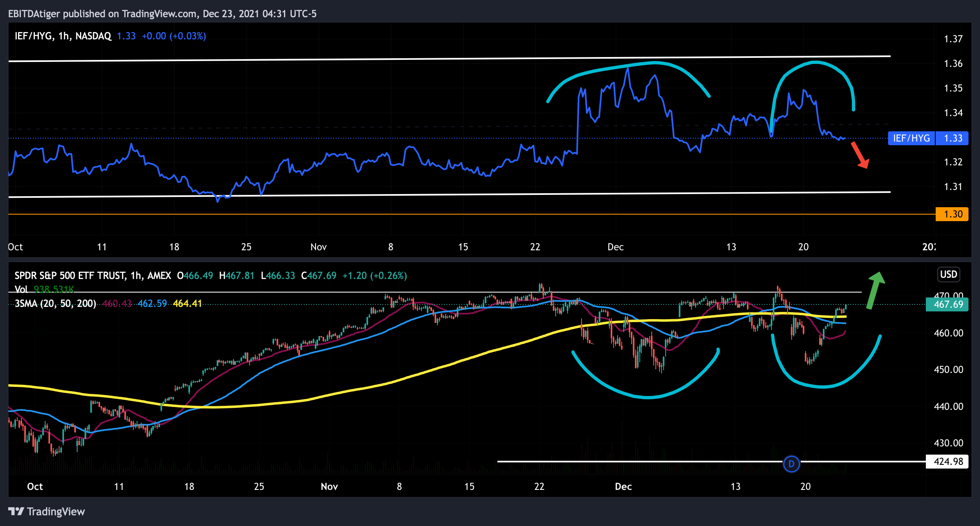Viewport: 980px width, 526px height.
Task: Click the 1.35 axis value in upper chart
Action: [953, 88]
